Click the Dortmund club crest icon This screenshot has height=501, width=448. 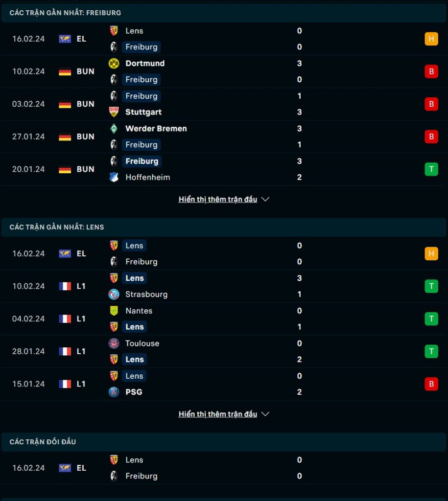point(114,63)
